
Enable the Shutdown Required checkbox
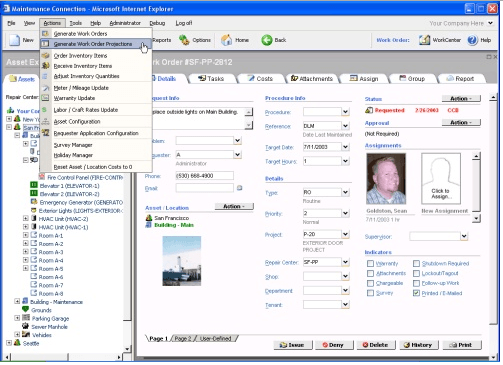tap(416, 264)
